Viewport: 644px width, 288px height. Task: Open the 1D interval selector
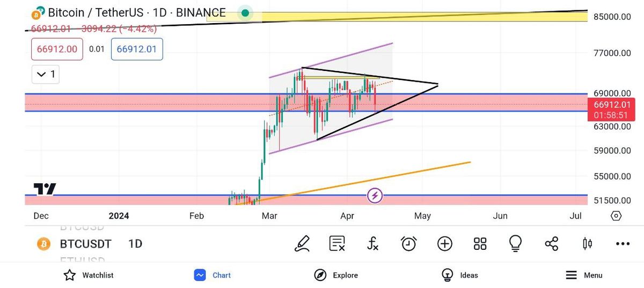[x=135, y=244]
